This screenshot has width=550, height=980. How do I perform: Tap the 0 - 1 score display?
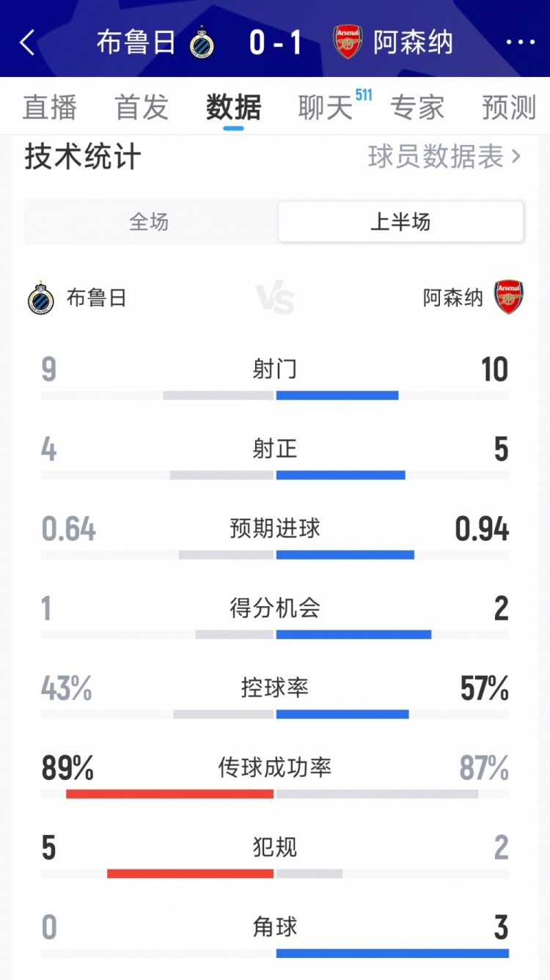click(275, 43)
